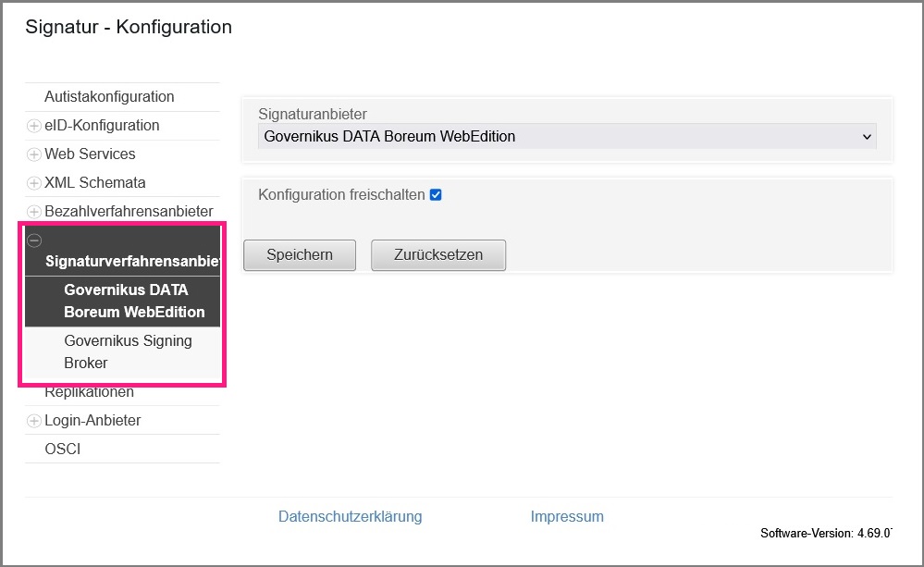Screen dimensions: 924x567
Task: Open OSCI in the sidebar
Action: click(63, 450)
